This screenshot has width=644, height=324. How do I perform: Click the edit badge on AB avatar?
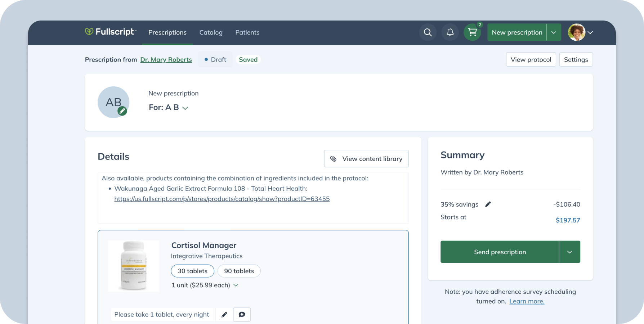click(x=122, y=111)
